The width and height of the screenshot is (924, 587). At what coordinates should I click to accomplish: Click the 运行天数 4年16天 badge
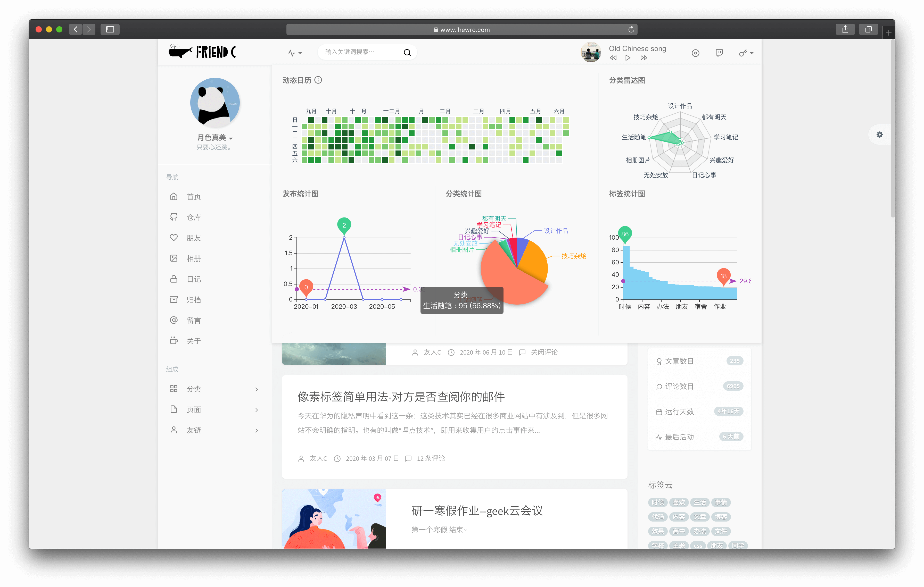point(728,412)
